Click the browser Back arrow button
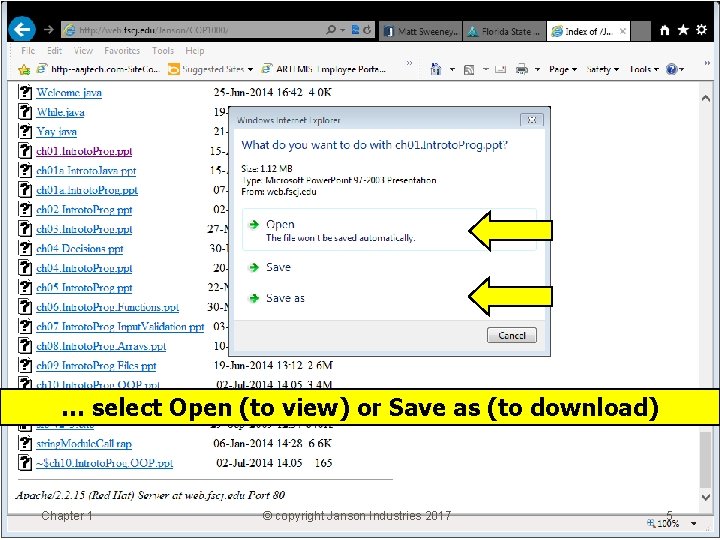The width and height of the screenshot is (720, 540). [22, 29]
